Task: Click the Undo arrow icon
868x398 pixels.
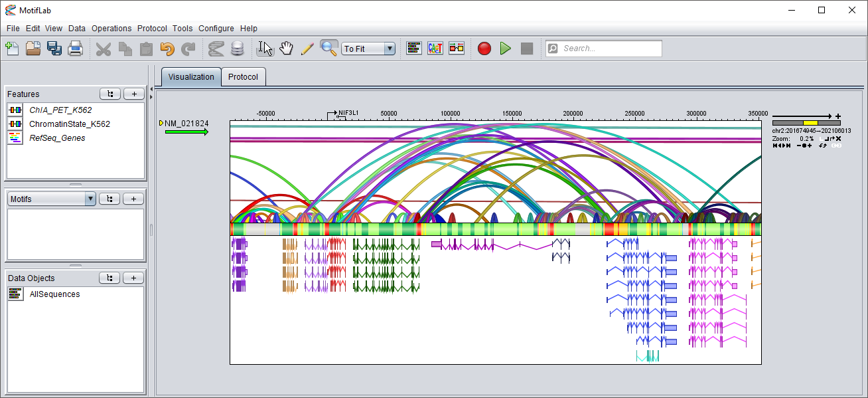Action: [167, 49]
